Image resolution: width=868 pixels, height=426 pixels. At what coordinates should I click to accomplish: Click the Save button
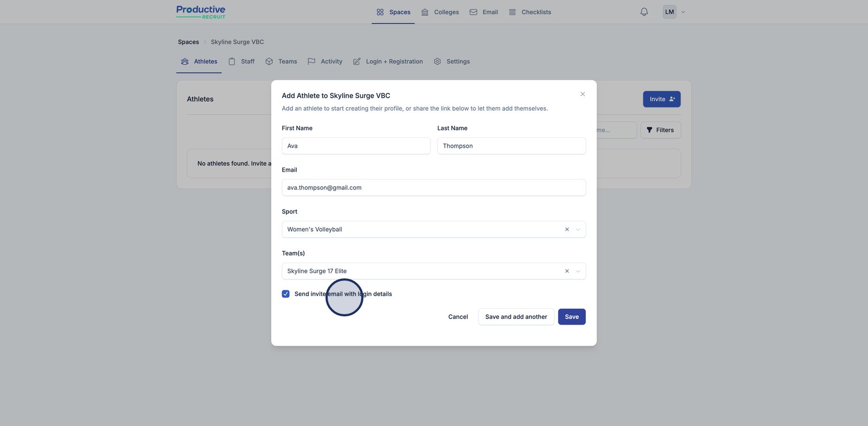pyautogui.click(x=572, y=317)
